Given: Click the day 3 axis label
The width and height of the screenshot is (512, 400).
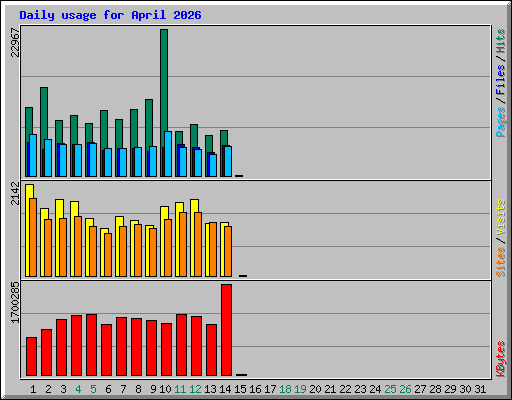Looking at the screenshot, I should click(63, 389).
